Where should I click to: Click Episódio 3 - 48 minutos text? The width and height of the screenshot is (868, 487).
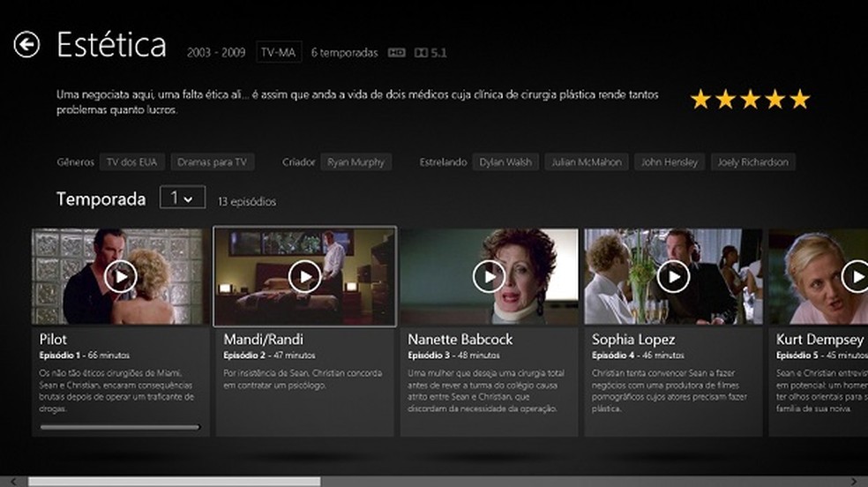453,356
